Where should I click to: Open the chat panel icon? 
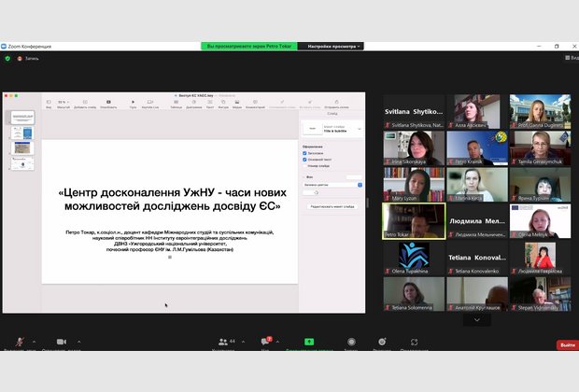click(x=264, y=343)
